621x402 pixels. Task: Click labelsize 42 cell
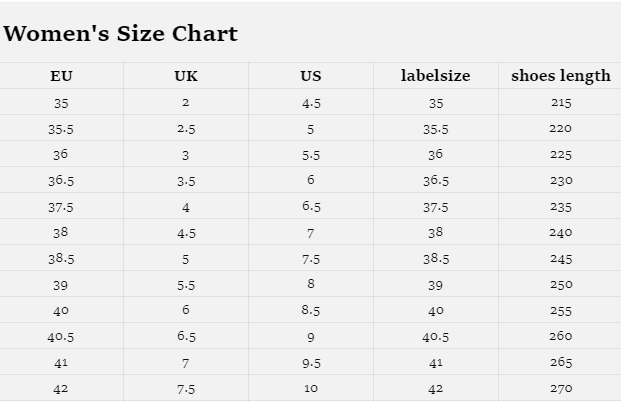click(x=435, y=388)
